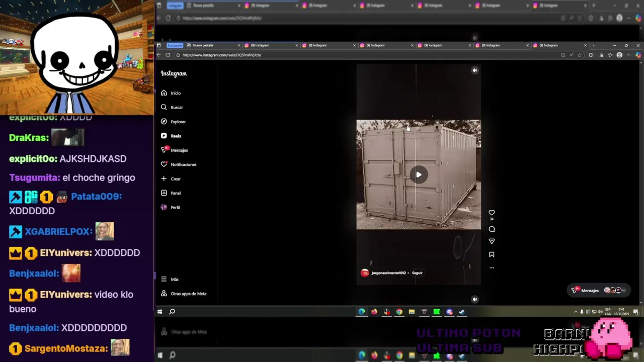Viewport: 644px width, 362px height.
Task: Open jorgenascimento1012 username link
Action: click(x=388, y=273)
